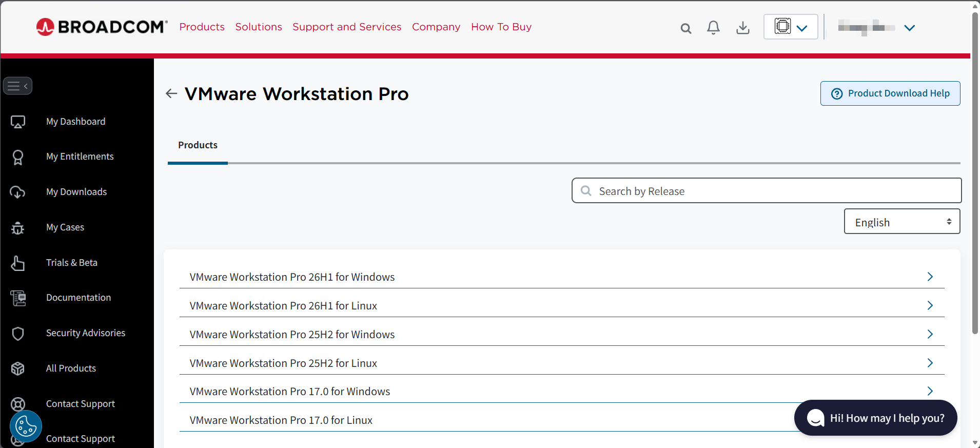Focus the Search by Release field
Screen dimensions: 980x448
767,191
